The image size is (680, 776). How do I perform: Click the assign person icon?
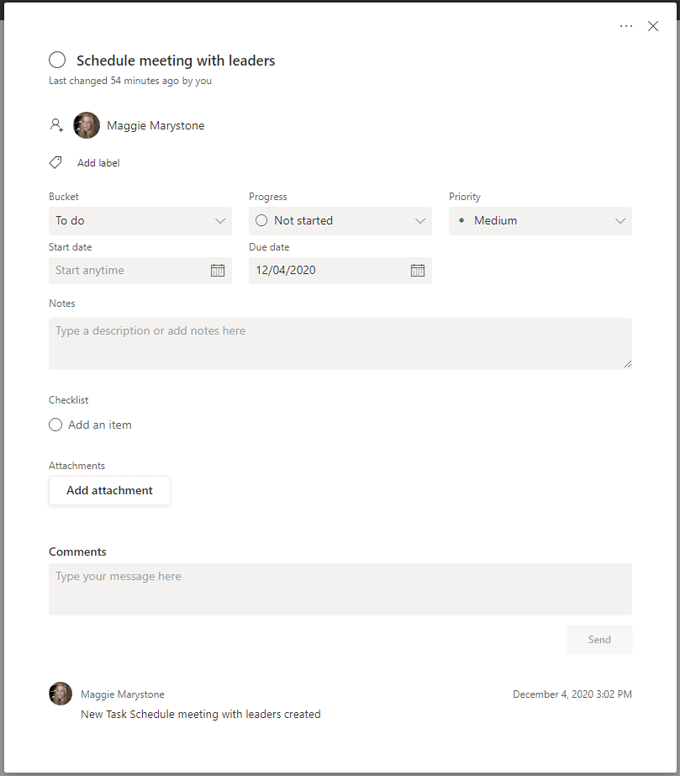point(56,126)
